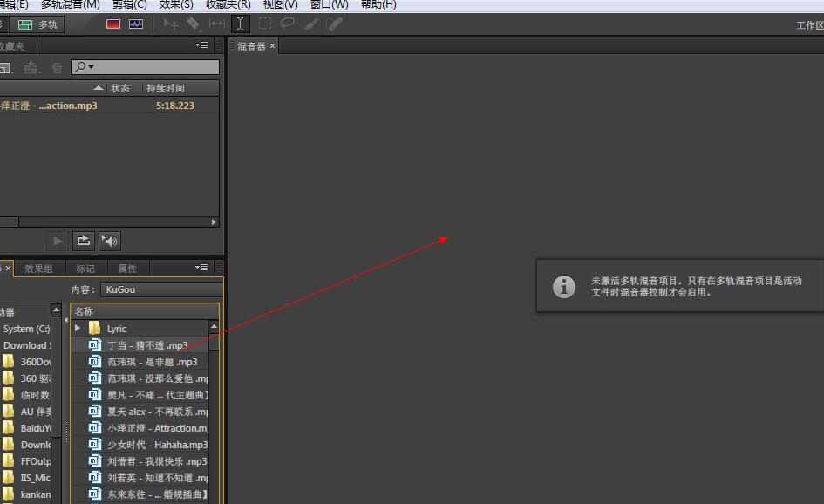Open the Favorites (收藏夹) menu
Image resolution: width=824 pixels, height=504 pixels.
pyautogui.click(x=228, y=4)
